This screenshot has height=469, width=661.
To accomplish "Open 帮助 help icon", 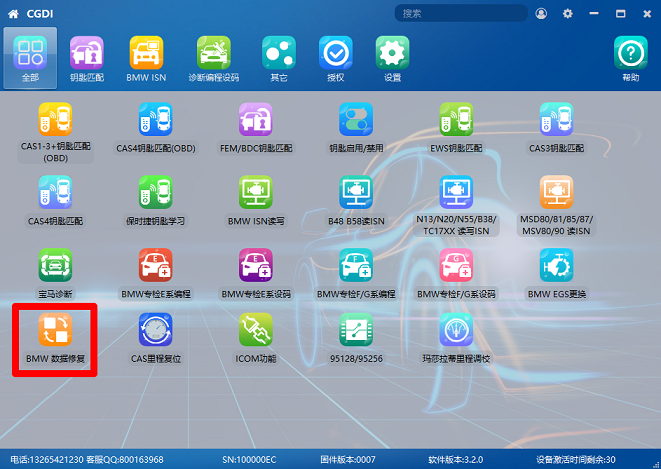I will coord(631,59).
